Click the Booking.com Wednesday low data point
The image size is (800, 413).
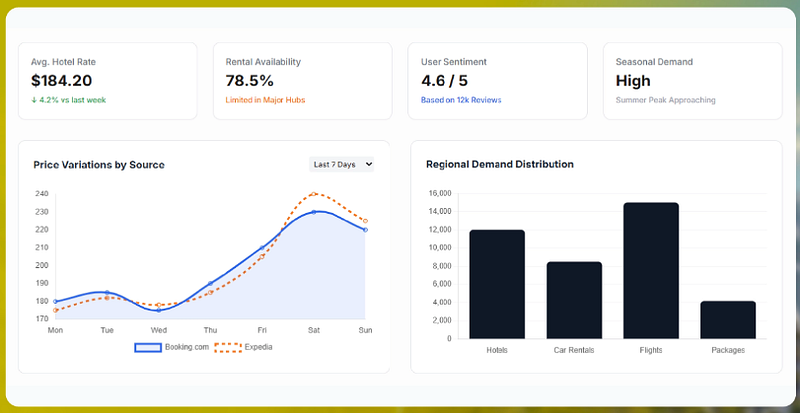click(x=158, y=310)
